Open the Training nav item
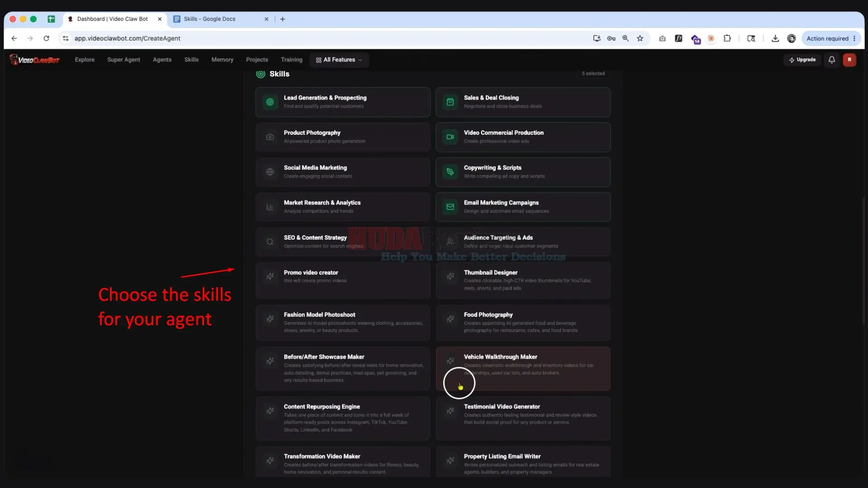 point(291,60)
